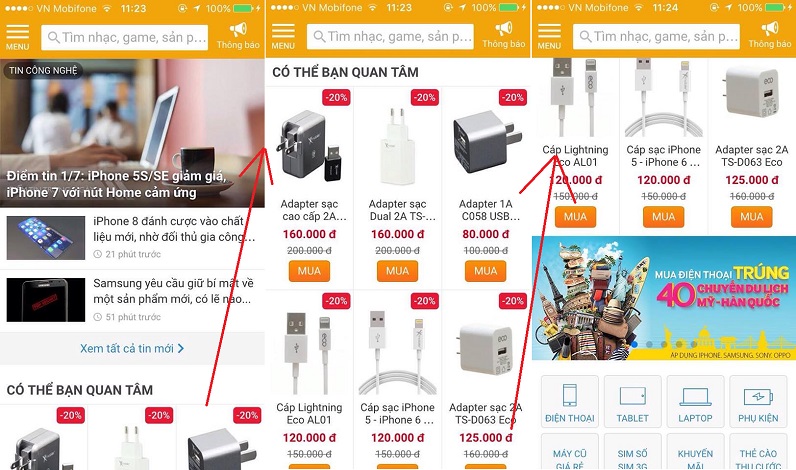The height and width of the screenshot is (470, 796).
Task: Open hamburger MENU in the 11:24 screen
Action: tap(549, 36)
